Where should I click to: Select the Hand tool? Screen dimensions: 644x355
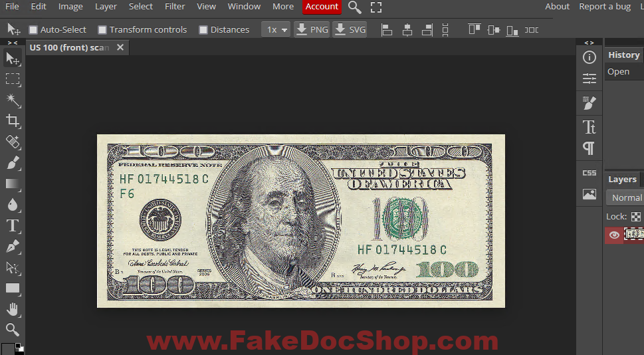[x=13, y=309]
